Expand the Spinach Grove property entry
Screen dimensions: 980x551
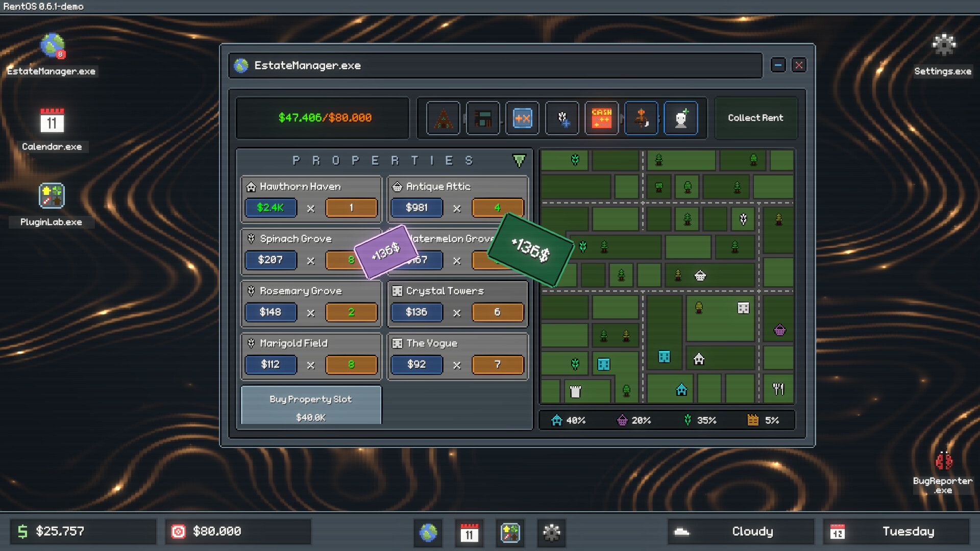click(x=296, y=238)
